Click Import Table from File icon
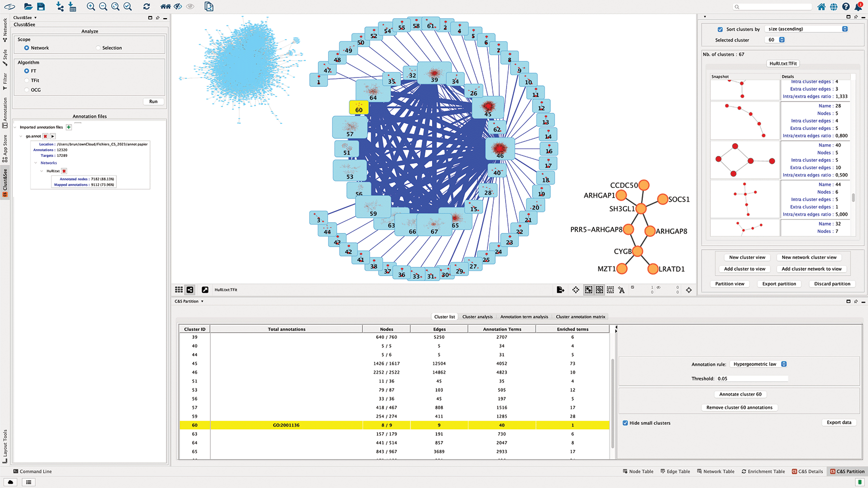This screenshot has width=868, height=488. [x=73, y=6]
